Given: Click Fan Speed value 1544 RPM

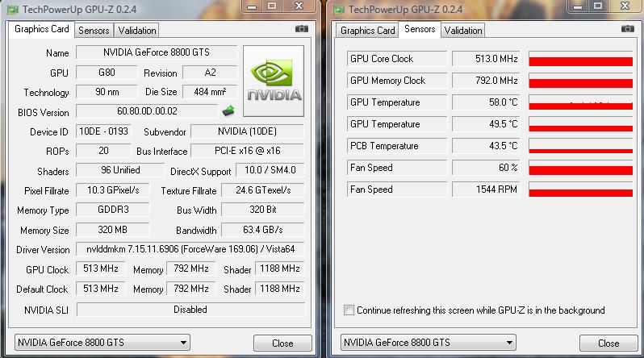Looking at the screenshot, I should (486, 189).
